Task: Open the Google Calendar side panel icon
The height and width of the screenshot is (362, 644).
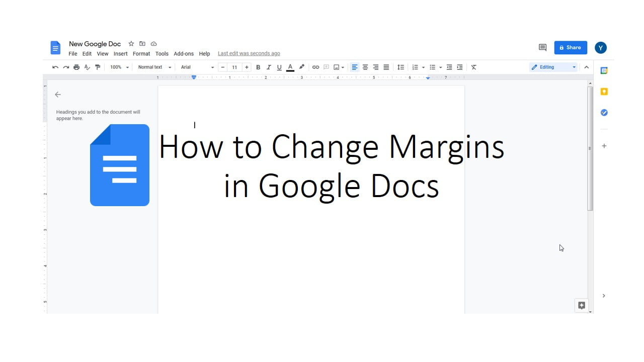Action: coord(604,71)
